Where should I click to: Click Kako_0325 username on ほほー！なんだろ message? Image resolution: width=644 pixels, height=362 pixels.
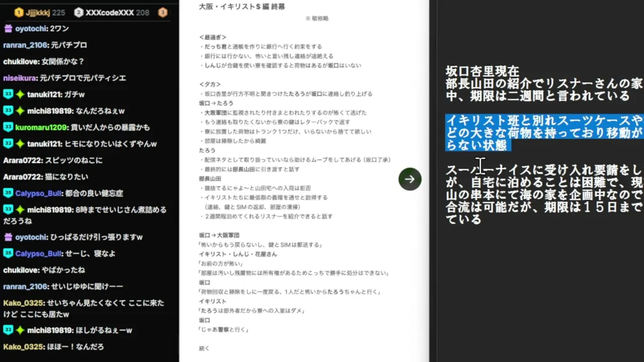pyautogui.click(x=23, y=347)
